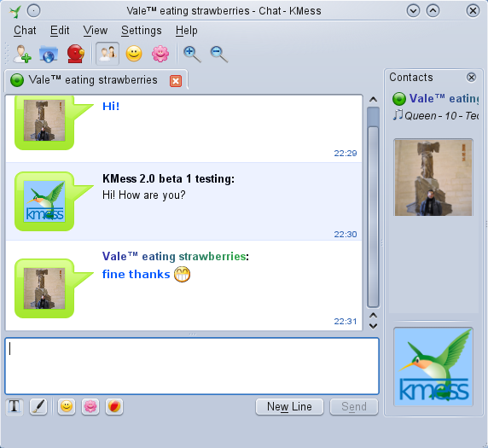Open the Chat menu
The height and width of the screenshot is (448, 488).
tap(25, 31)
